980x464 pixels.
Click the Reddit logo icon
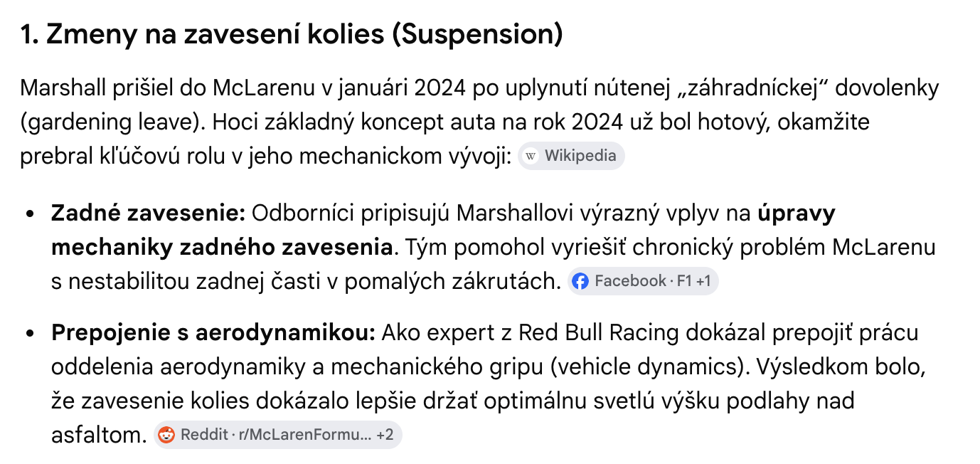coord(166,435)
